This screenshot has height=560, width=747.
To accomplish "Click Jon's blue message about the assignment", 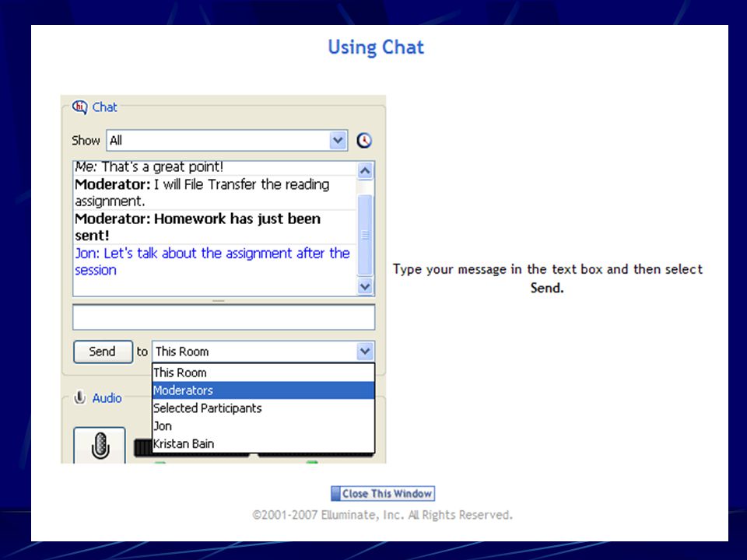I will [213, 261].
